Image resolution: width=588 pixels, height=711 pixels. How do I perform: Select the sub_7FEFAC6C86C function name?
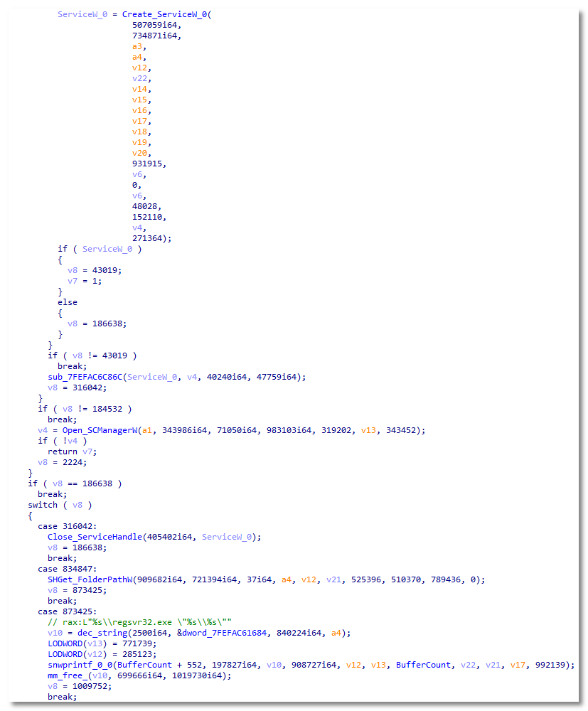81,377
